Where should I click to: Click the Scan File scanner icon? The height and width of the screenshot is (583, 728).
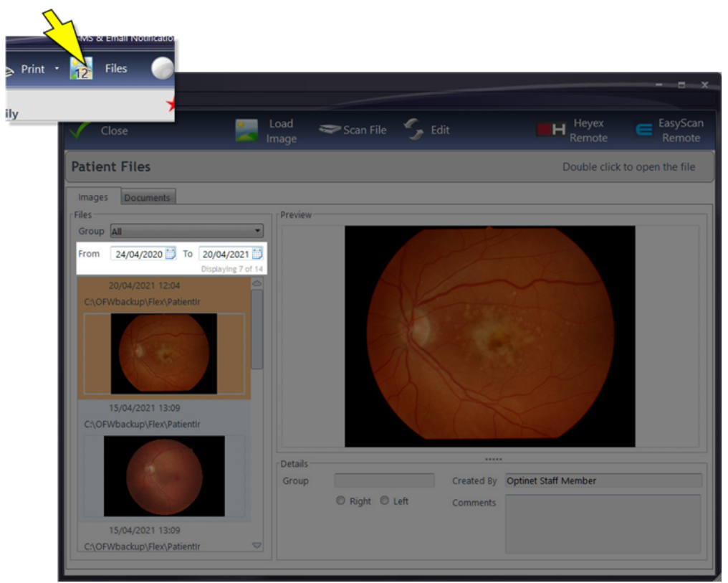pos(330,130)
